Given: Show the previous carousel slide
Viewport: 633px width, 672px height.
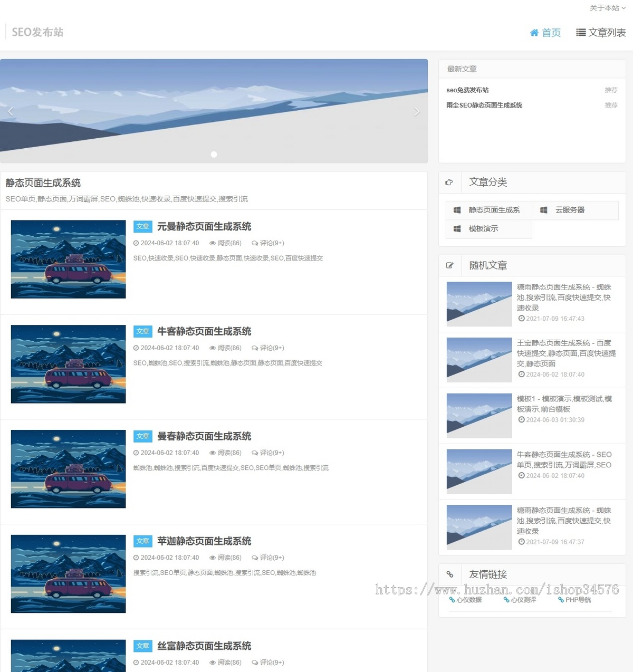Looking at the screenshot, I should pos(11,111).
